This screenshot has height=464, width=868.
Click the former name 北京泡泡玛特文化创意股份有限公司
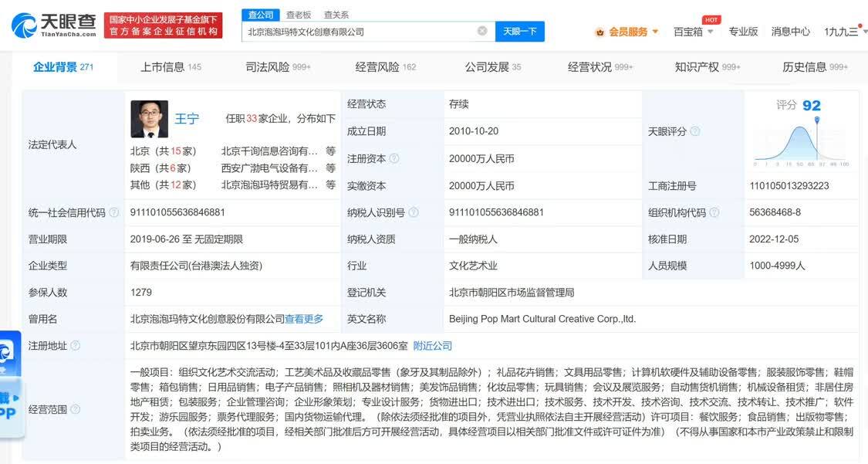[x=207, y=319]
